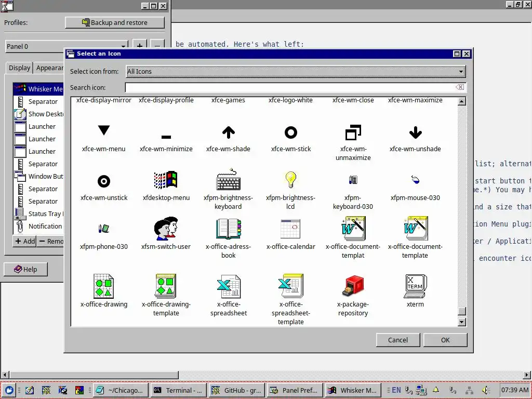Select the xfce-wm-menu triangle icon
The height and width of the screenshot is (399, 532).
(104, 130)
